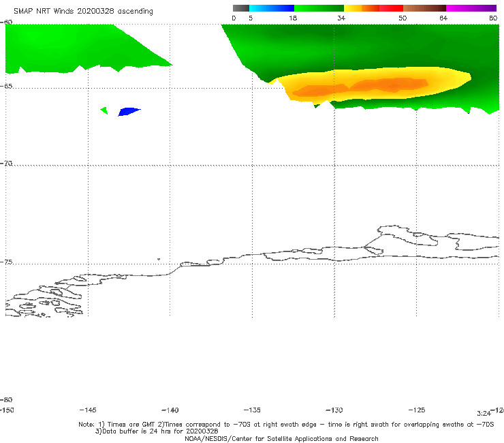Click the latitude label '-75'
Viewport: 504px width, 443px height.
tap(6, 262)
